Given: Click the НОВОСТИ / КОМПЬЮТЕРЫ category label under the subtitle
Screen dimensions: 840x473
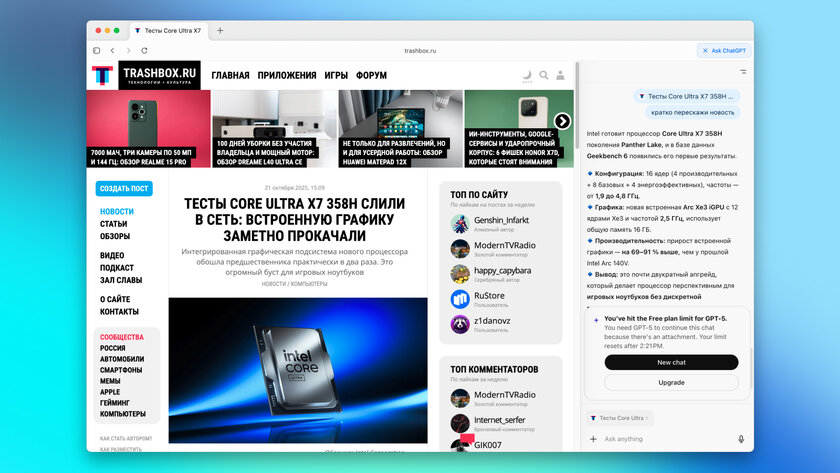Looking at the screenshot, I should (295, 284).
